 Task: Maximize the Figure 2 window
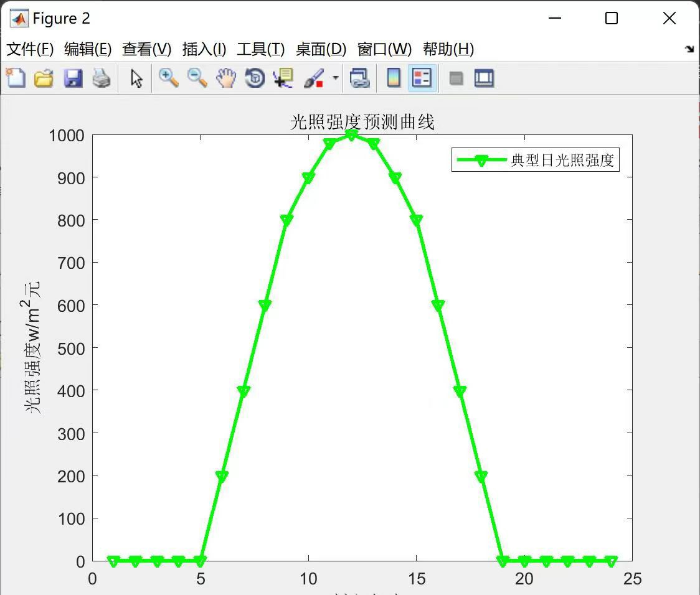tap(612, 18)
